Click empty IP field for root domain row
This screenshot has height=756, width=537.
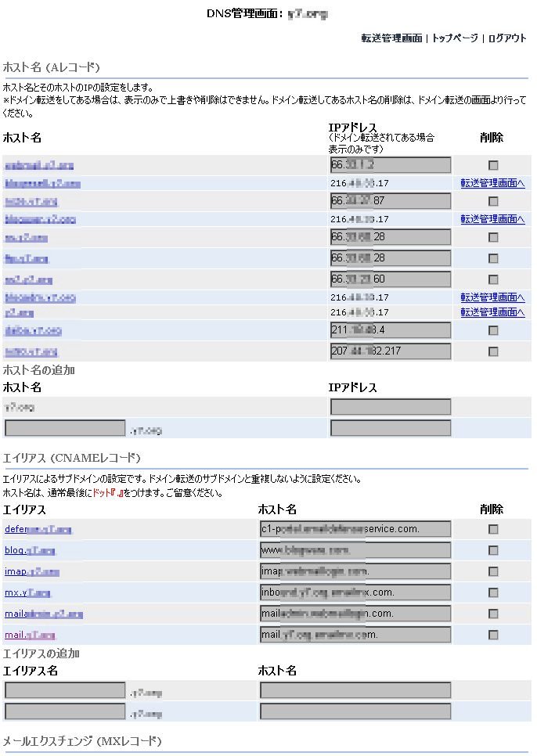point(391,407)
